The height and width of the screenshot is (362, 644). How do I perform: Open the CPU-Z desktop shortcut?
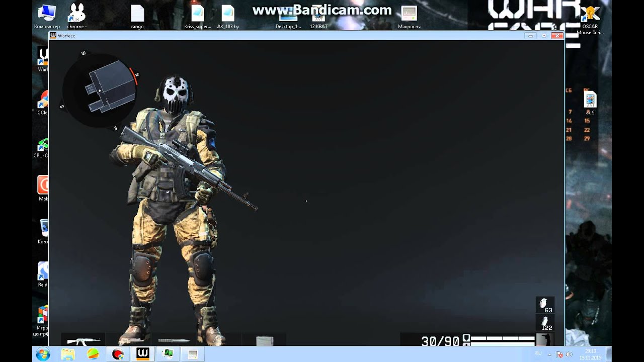42,147
